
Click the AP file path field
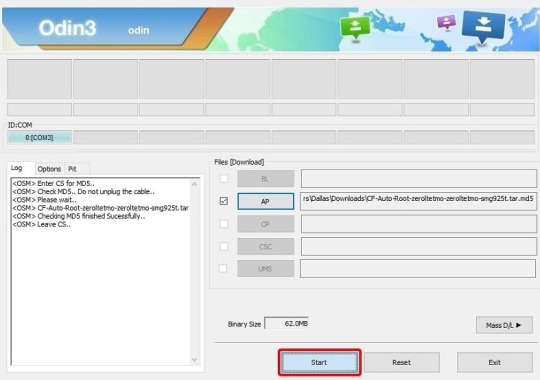click(x=418, y=201)
